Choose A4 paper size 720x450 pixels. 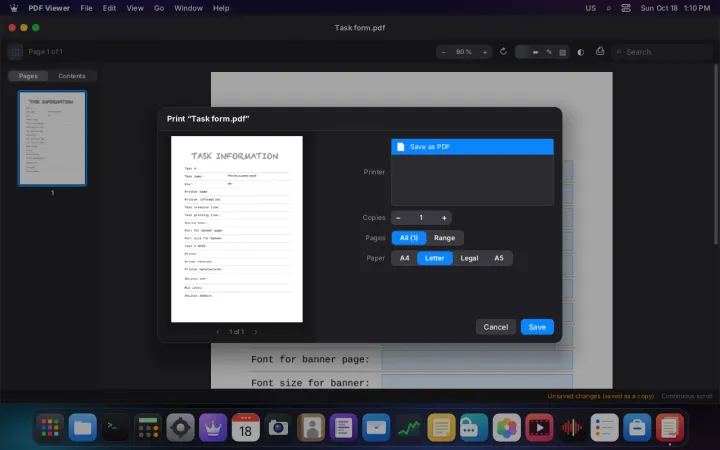click(405, 258)
